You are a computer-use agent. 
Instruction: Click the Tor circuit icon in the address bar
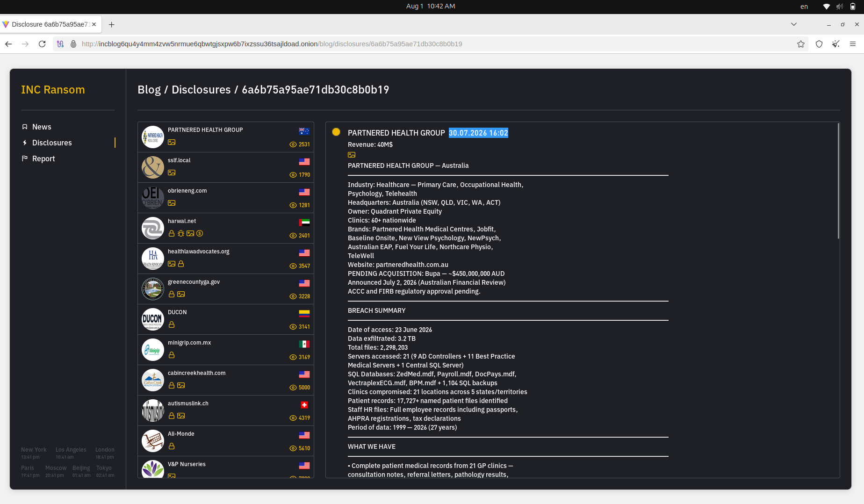tap(60, 44)
